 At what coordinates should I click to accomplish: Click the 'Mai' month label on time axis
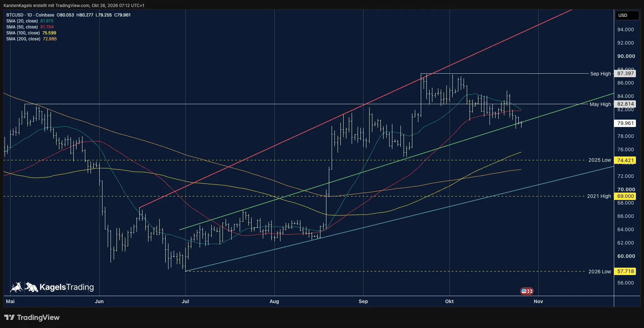[x=11, y=301]
